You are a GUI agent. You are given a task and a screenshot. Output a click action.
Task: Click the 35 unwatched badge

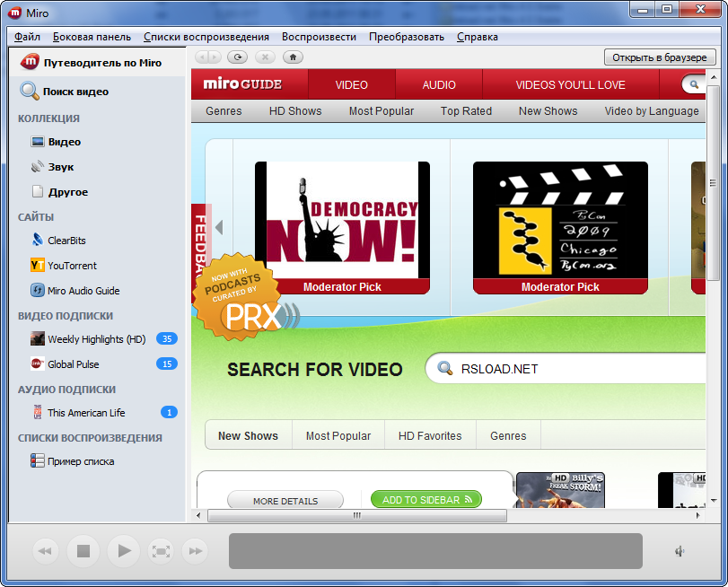tap(167, 339)
